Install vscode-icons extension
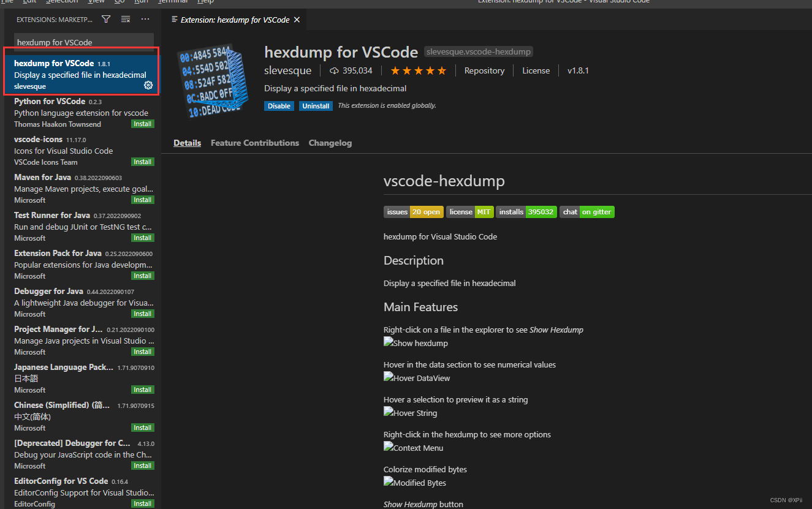812x509 pixels. tap(143, 162)
